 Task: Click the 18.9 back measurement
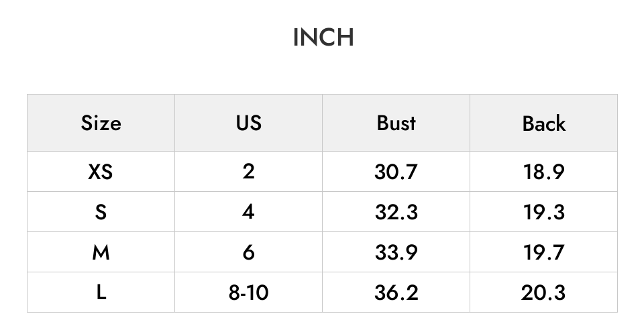coord(544,172)
